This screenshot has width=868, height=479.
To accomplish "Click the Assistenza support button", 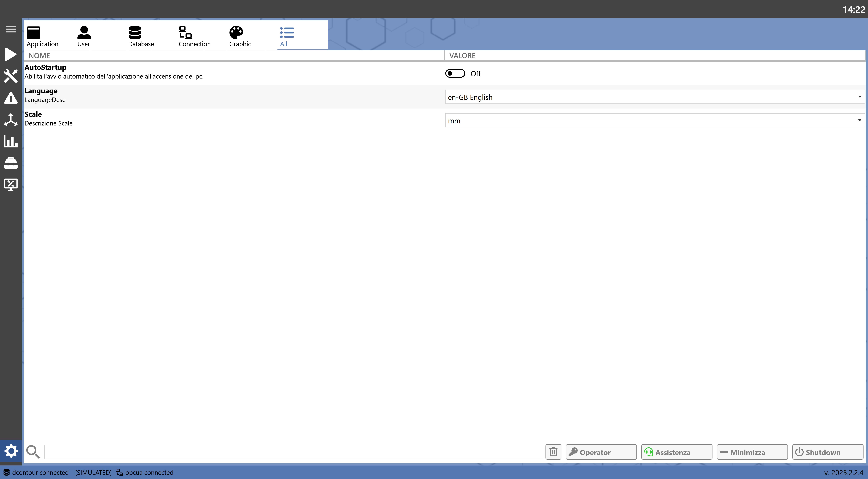I will click(x=677, y=452).
